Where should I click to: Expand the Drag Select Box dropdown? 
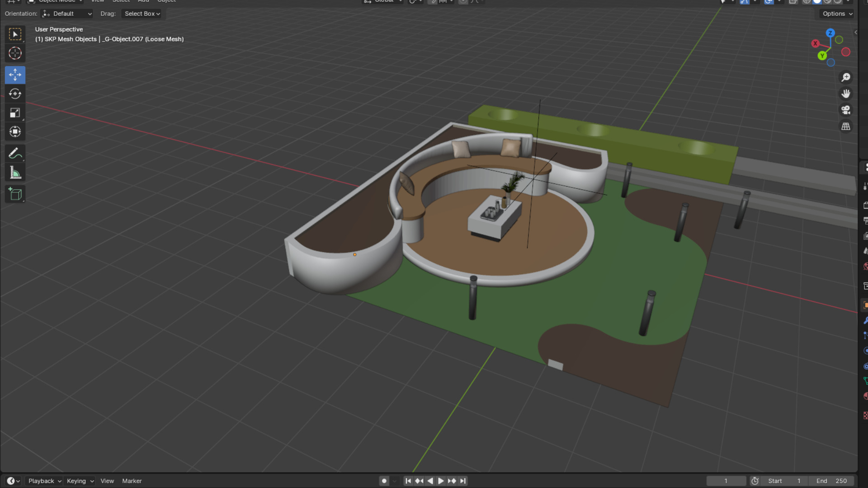click(x=142, y=14)
